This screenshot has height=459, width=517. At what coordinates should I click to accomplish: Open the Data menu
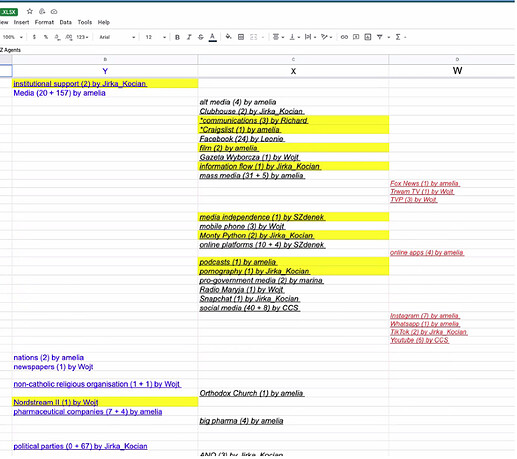(66, 22)
